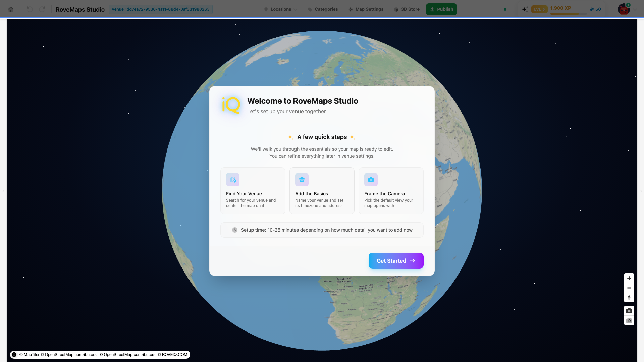Click the undo arrow icon
The width and height of the screenshot is (644, 362).
pos(30,9)
